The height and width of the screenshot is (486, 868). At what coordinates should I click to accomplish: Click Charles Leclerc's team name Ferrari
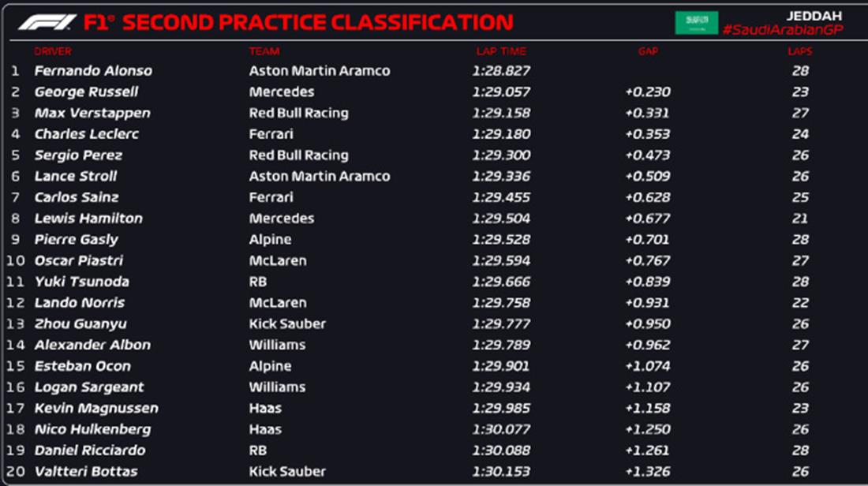[x=271, y=134]
